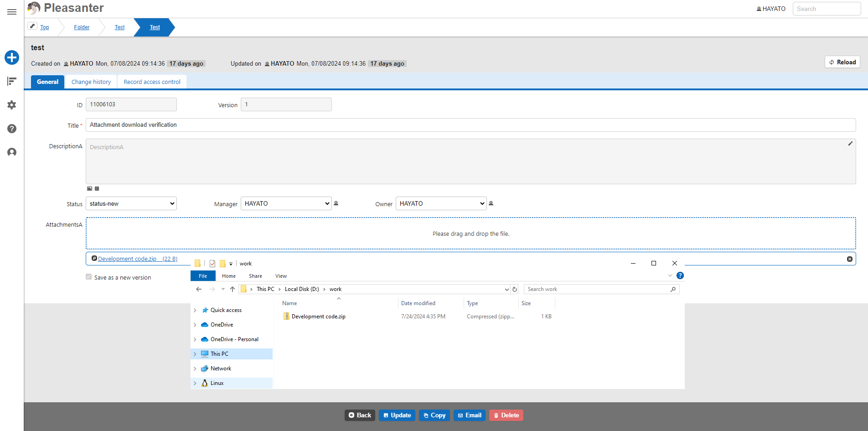
Task: Open the Explorer Share ribbon tab
Action: click(255, 276)
